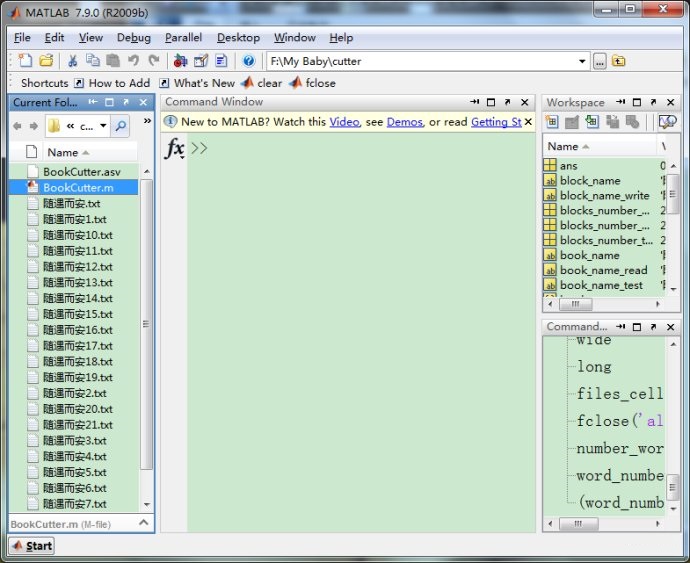Click the New M-file toolbar icon
The image size is (690, 563).
[x=26, y=61]
